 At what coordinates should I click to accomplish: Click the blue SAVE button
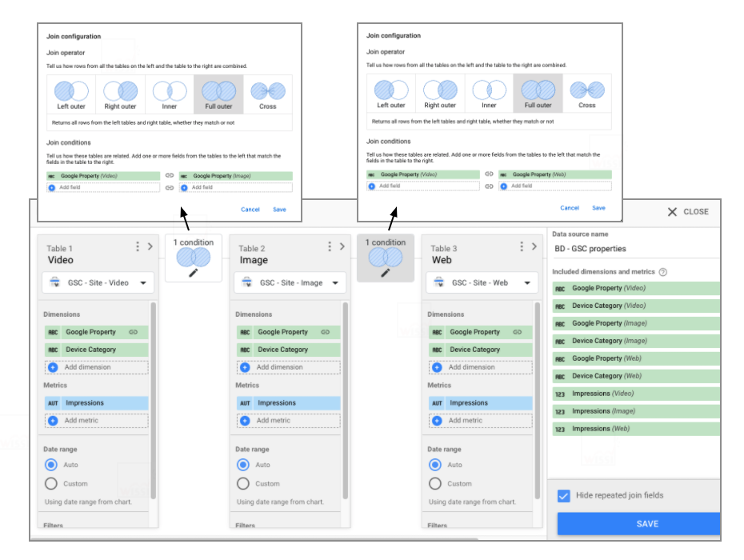coord(638,524)
